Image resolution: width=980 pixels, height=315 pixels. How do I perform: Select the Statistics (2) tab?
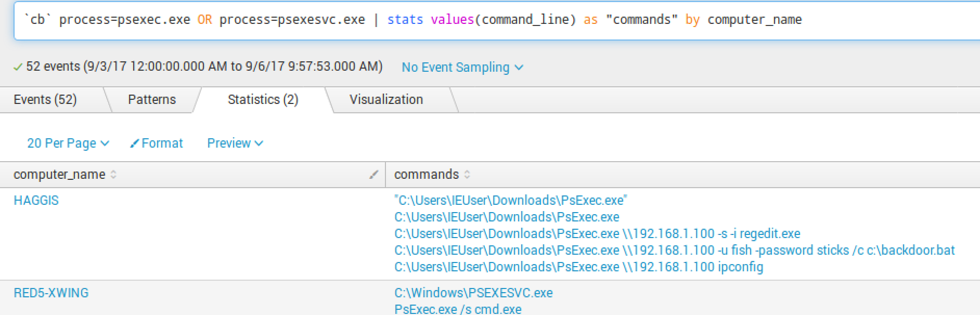coord(263,100)
